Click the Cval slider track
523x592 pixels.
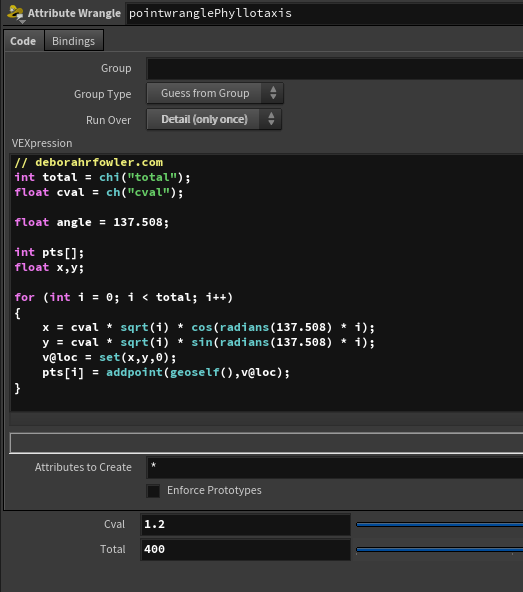click(x=440, y=524)
